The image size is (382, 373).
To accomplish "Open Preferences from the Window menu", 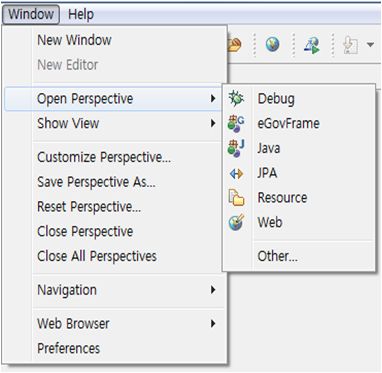I will click(x=68, y=348).
